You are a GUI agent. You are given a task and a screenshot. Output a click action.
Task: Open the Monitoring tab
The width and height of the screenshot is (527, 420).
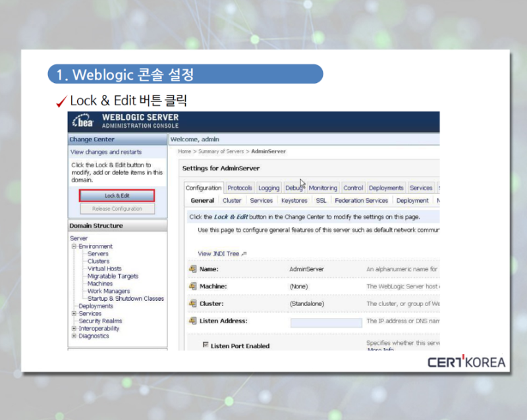coord(323,188)
